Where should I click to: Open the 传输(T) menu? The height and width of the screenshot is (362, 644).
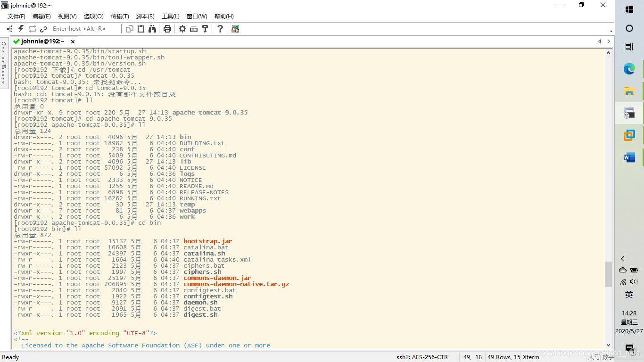[120, 16]
